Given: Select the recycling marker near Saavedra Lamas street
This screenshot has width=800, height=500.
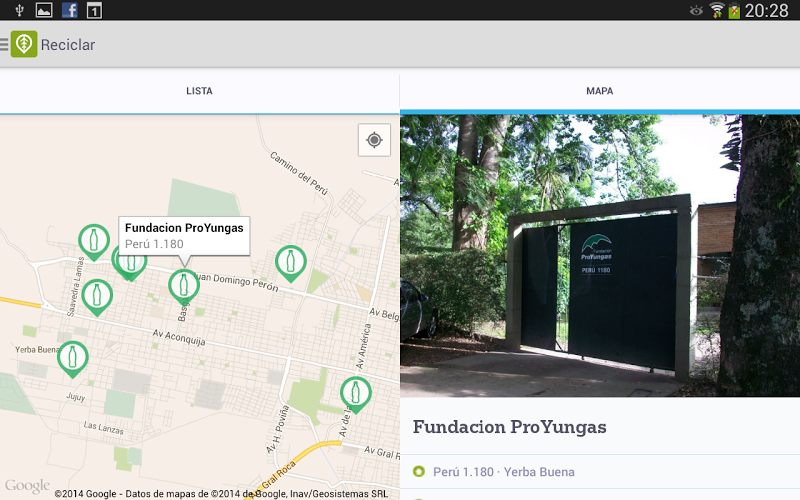Looking at the screenshot, I should click(97, 295).
